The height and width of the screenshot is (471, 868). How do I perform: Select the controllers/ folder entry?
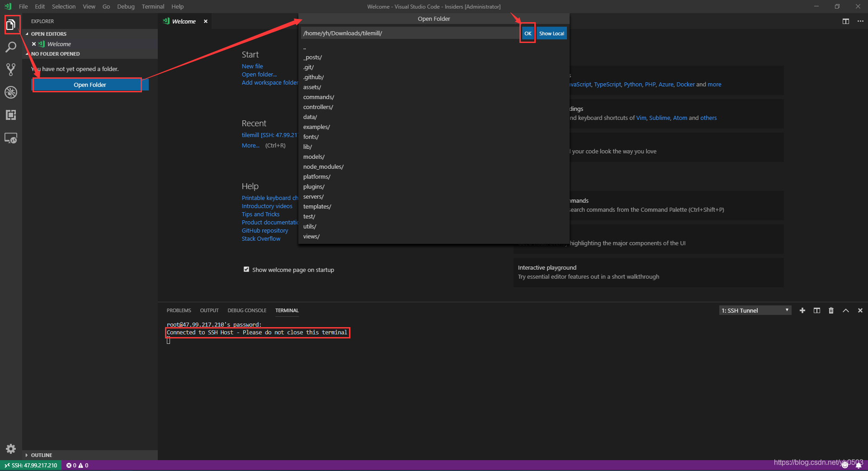pos(434,107)
